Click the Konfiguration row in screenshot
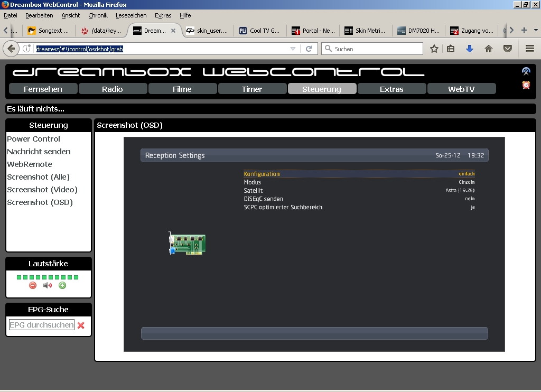This screenshot has height=392, width=541. click(359, 174)
